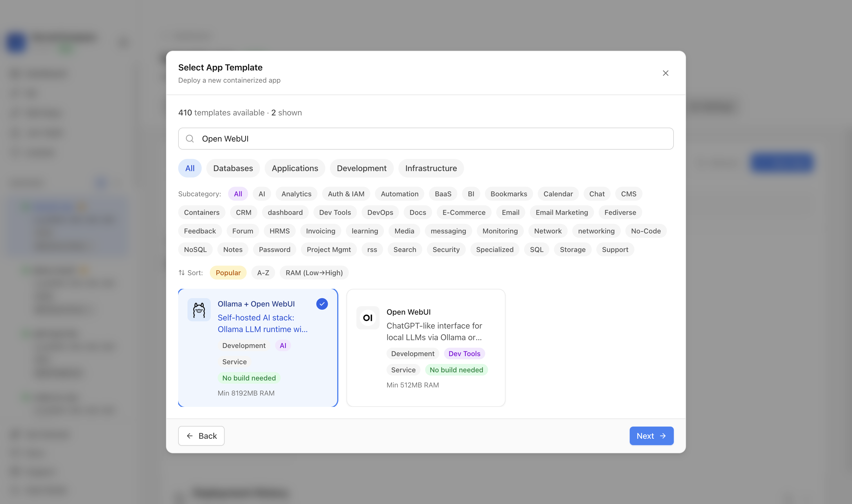Close the Select App Template dialog
Image resolution: width=852 pixels, height=504 pixels.
[665, 73]
